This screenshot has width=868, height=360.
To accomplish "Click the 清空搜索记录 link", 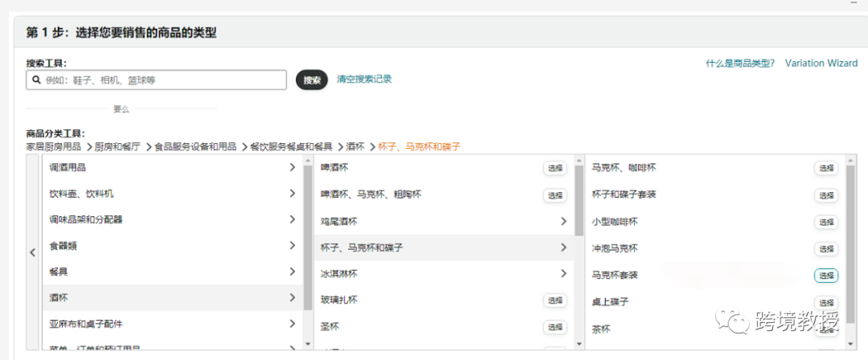I will (364, 79).
